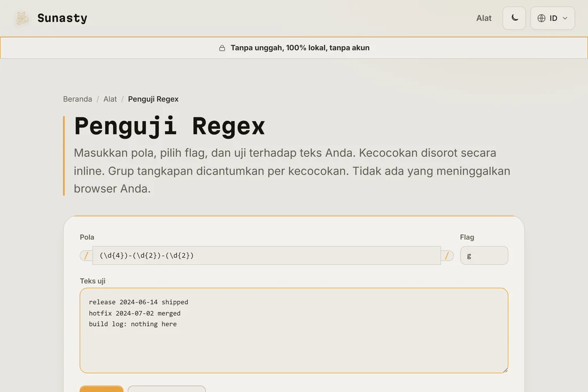Select the banner text 'Tanpa unggah, 100% lokal, tanpa akun'
This screenshot has width=588, height=392.
click(x=300, y=48)
